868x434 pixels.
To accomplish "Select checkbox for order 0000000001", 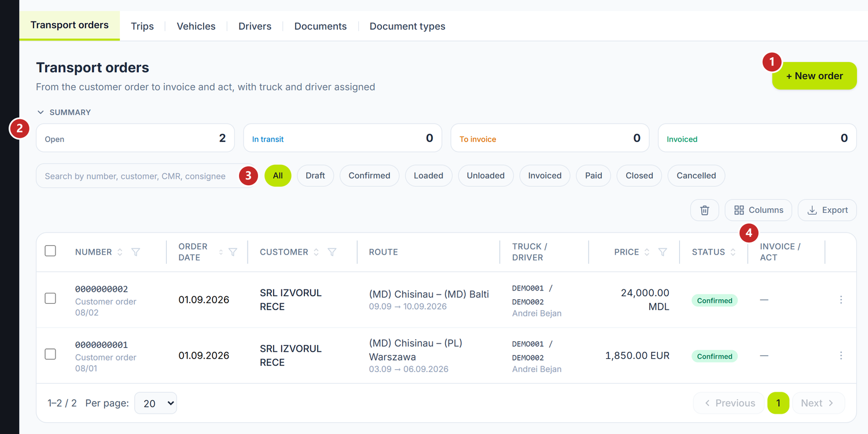I will (x=50, y=354).
